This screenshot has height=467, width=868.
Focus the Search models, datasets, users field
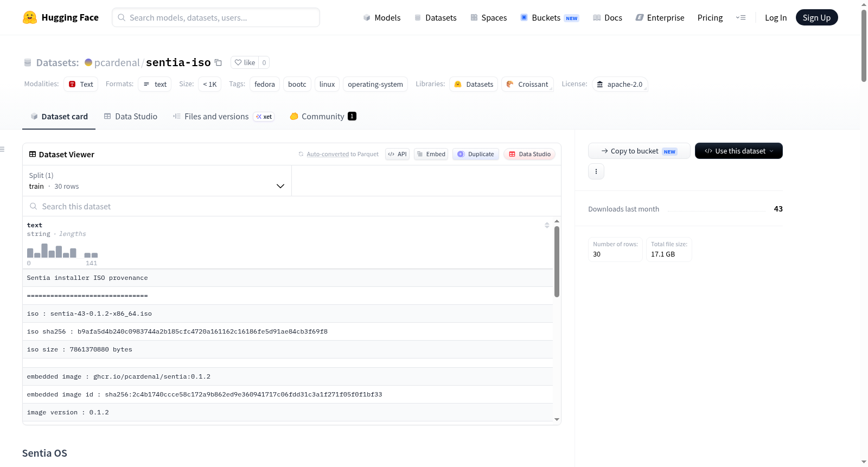point(216,17)
